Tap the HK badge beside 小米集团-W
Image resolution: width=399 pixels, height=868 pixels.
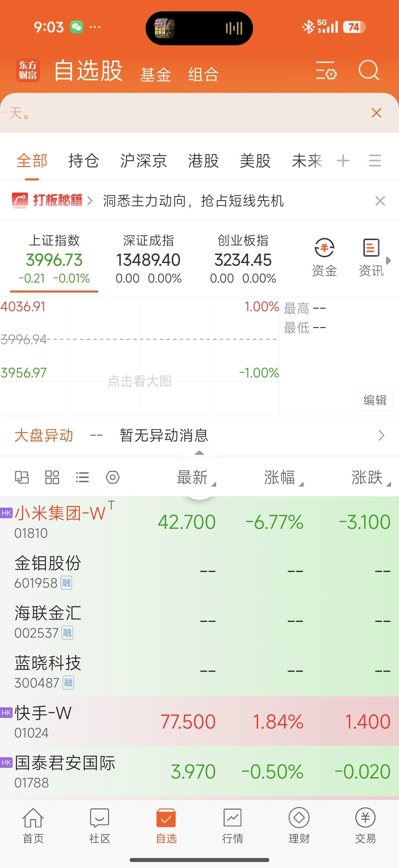coord(6,513)
